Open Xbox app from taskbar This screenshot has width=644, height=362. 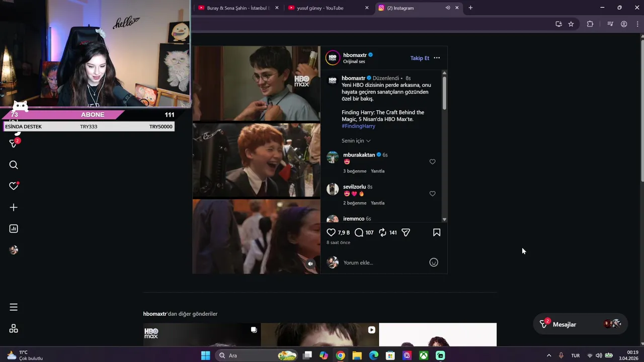[424, 355]
